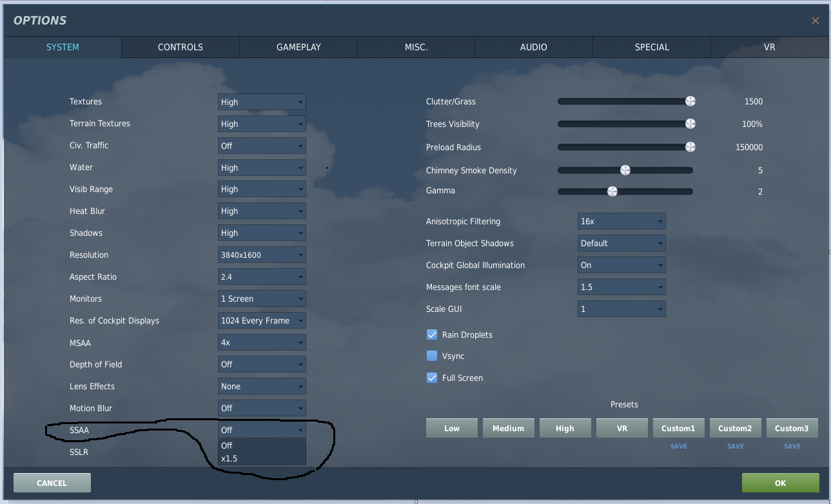Screen dimensions: 831x504
Task: Open the SPECIAL tab
Action: [652, 47]
